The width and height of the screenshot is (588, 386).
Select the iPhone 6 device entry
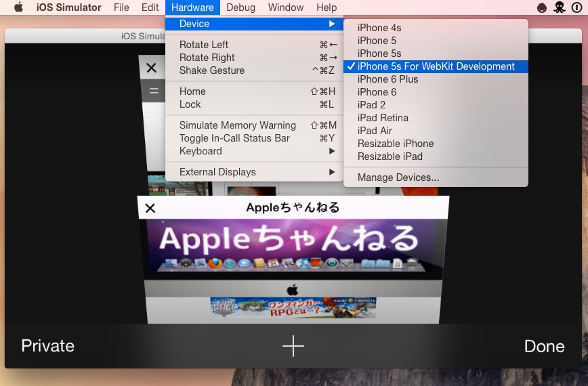[436, 92]
